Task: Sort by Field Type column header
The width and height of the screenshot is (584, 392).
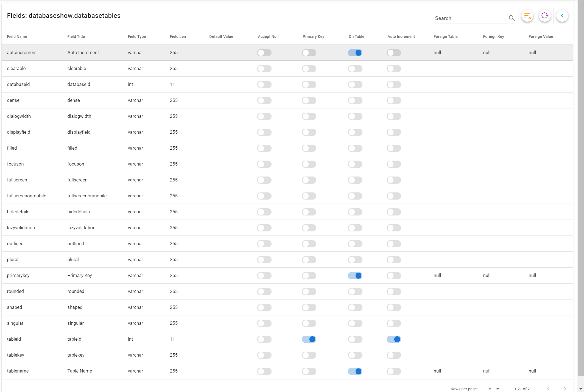Action: point(137,37)
